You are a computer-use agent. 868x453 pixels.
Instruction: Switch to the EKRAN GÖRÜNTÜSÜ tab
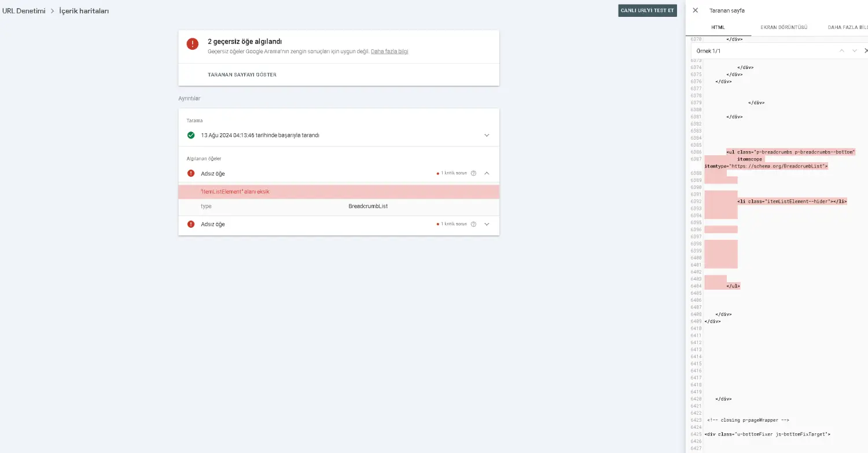point(784,27)
